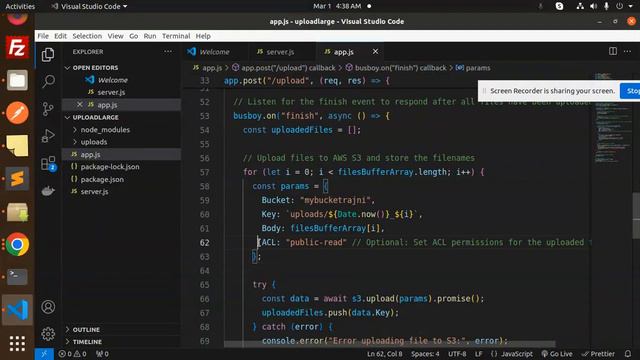Viewport: 640px width, 360px height.
Task: Open system menu power dropdown in top bar
Action: point(624,6)
